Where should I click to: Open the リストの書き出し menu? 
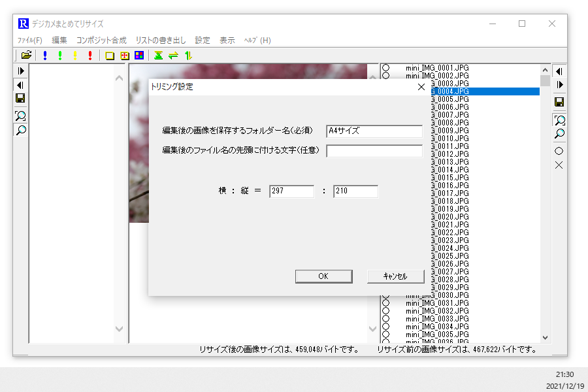(161, 40)
